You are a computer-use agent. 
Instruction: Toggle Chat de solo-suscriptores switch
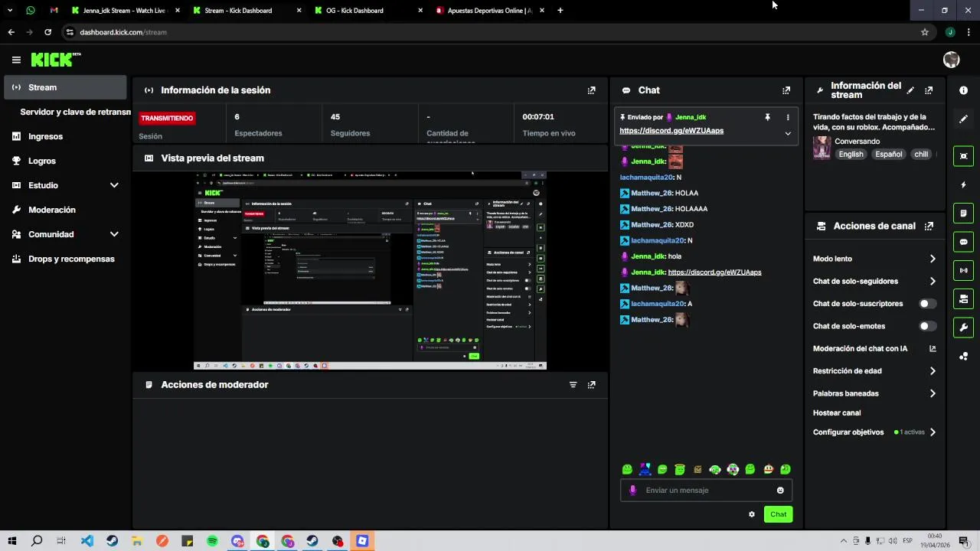927,304
